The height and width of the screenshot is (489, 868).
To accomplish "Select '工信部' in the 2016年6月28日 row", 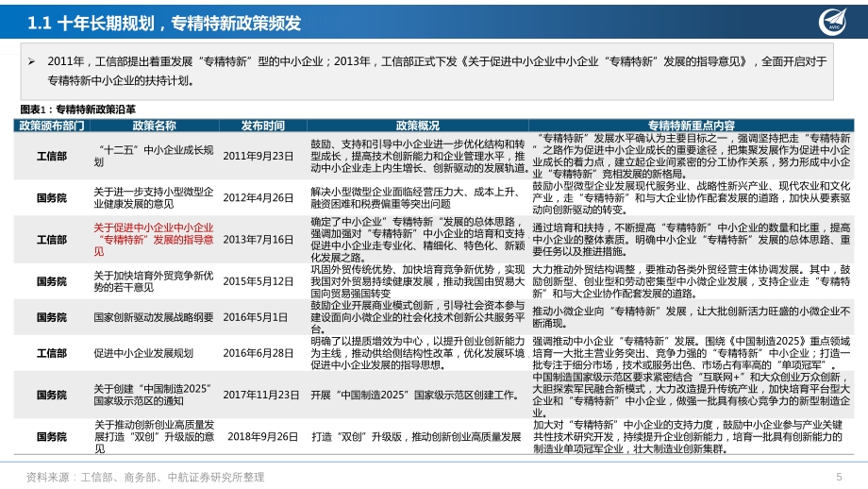I will tap(52, 353).
